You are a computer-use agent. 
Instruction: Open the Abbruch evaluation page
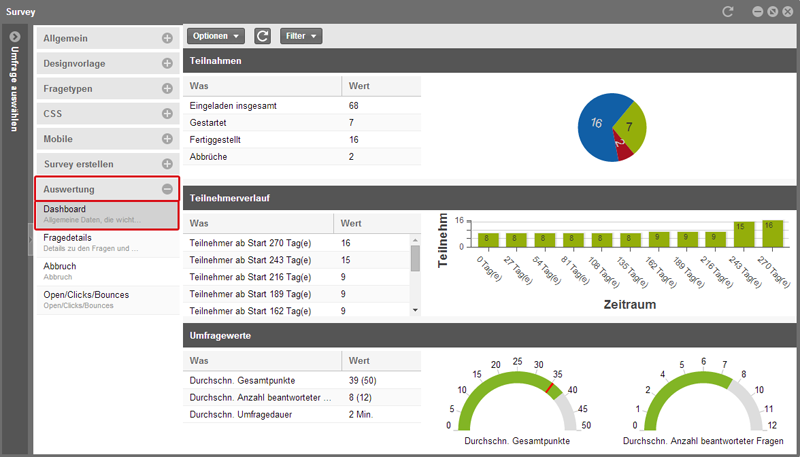coord(107,271)
